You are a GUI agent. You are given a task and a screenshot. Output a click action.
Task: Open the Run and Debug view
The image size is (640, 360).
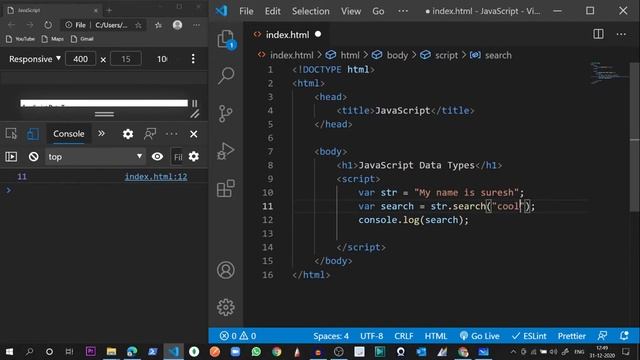(x=226, y=151)
